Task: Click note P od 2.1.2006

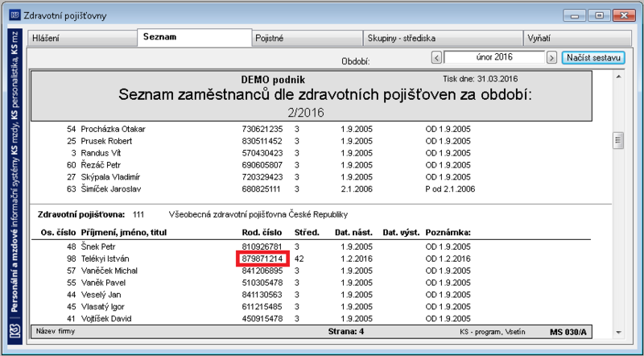Action: click(450, 189)
